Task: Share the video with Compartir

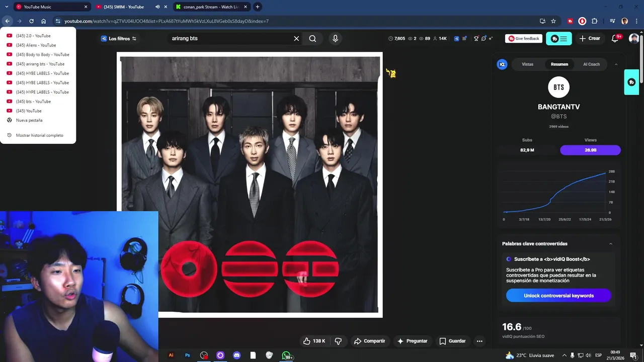Action: (x=369, y=341)
